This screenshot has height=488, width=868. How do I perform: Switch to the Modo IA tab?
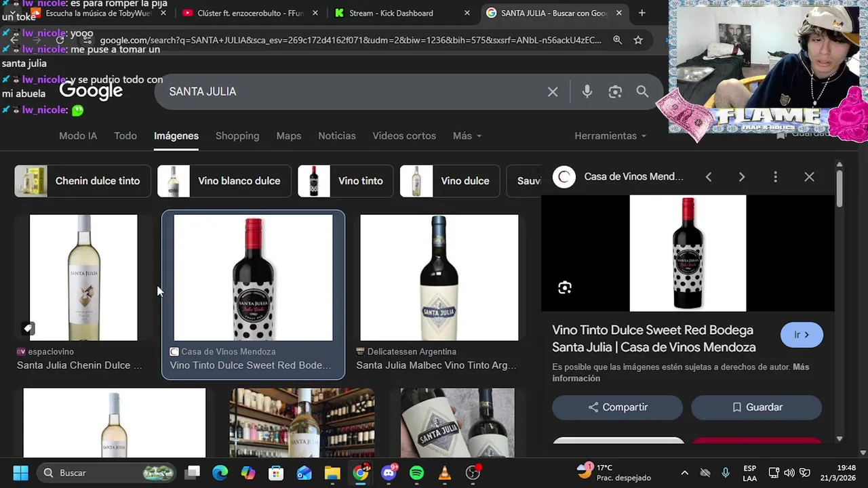click(x=78, y=136)
